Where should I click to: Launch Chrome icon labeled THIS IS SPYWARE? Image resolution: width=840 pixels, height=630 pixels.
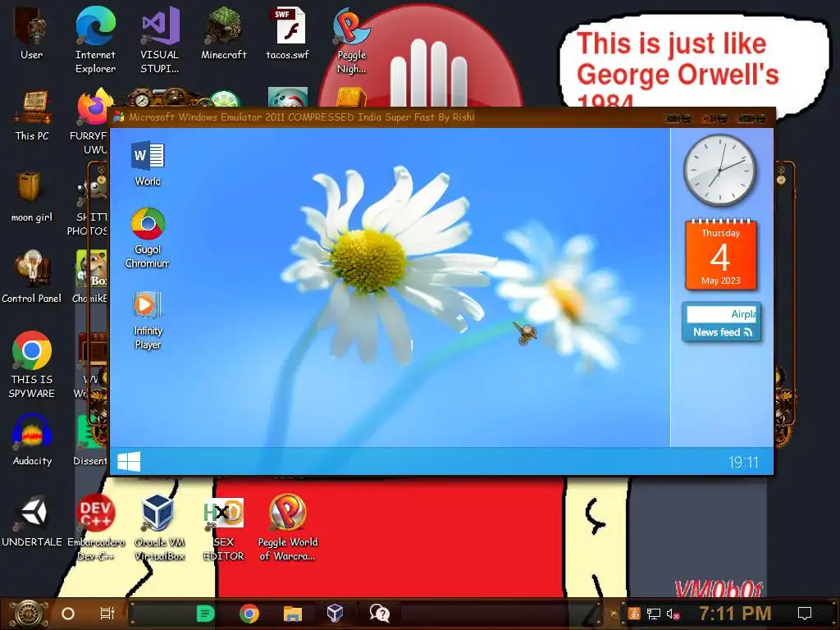[32, 364]
